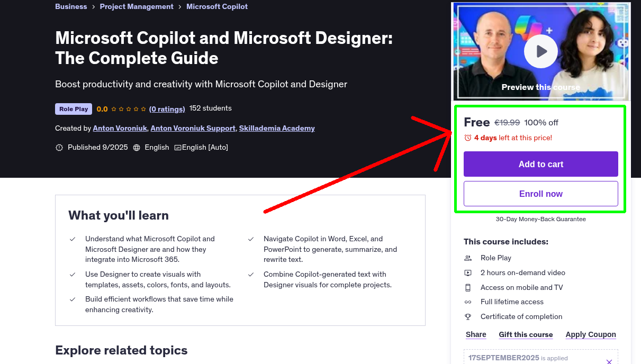Click the globe language icon
Screen dimensions: 641x364
137,148
